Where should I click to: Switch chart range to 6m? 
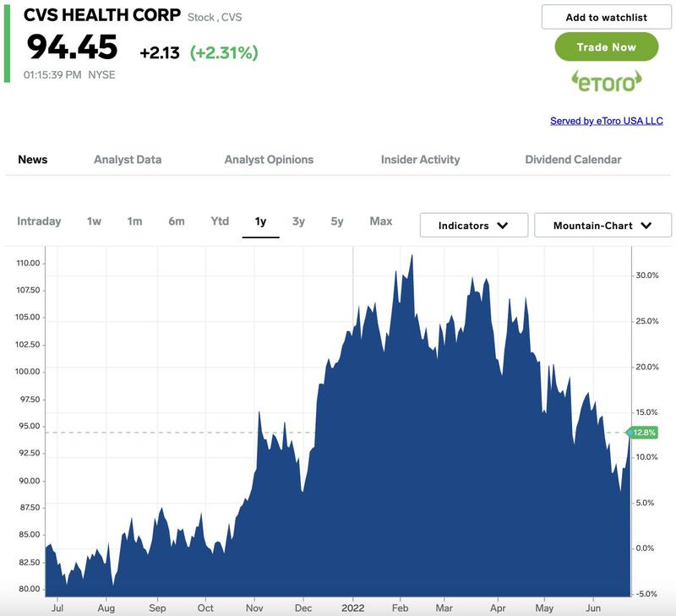tap(177, 221)
